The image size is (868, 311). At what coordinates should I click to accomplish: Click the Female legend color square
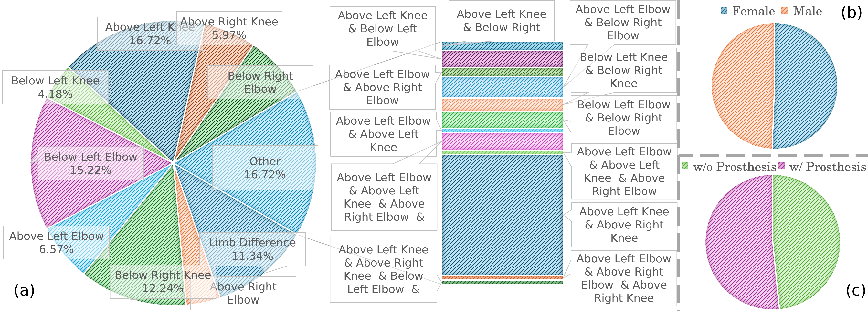pos(724,10)
